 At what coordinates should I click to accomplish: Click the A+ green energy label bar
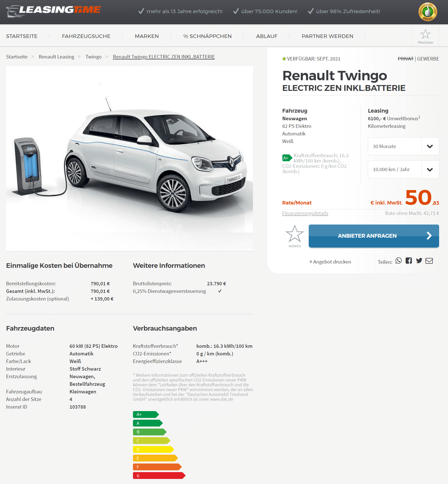coord(146,414)
